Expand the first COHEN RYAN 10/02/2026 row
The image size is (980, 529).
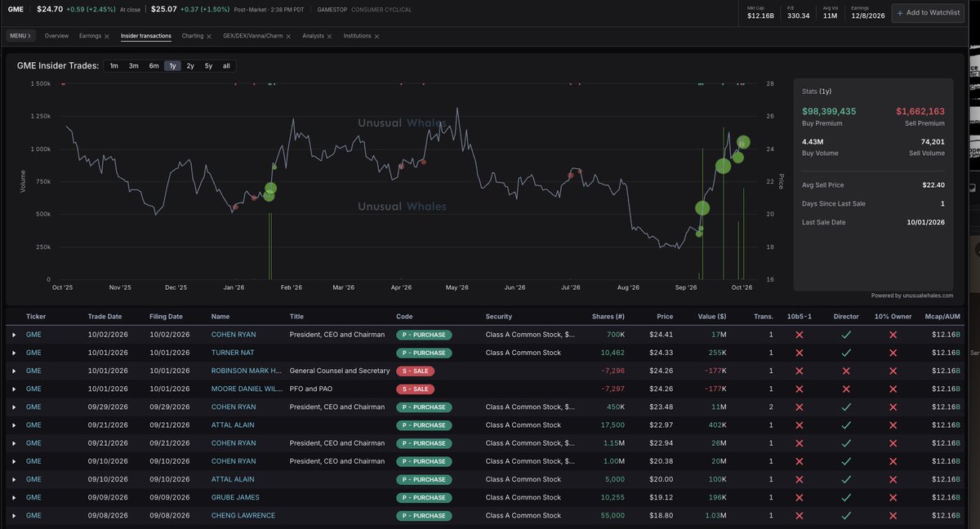coord(14,335)
